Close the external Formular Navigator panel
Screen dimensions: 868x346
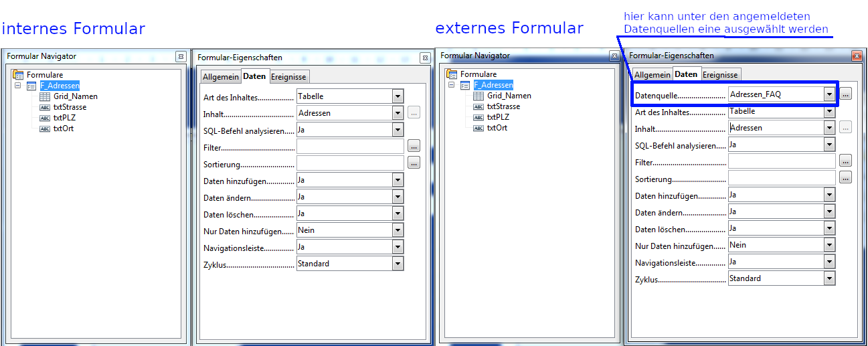614,56
